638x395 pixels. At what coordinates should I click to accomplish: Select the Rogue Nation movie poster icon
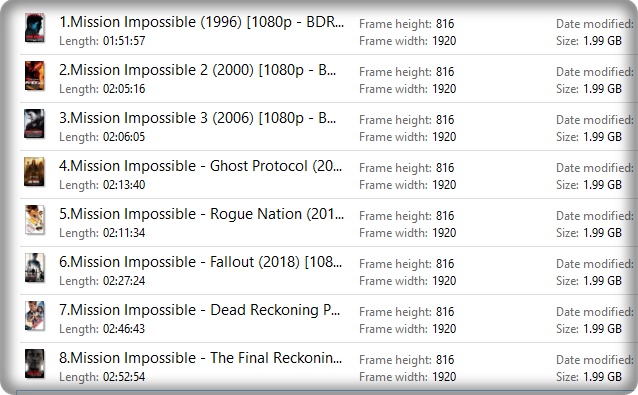(x=35, y=220)
